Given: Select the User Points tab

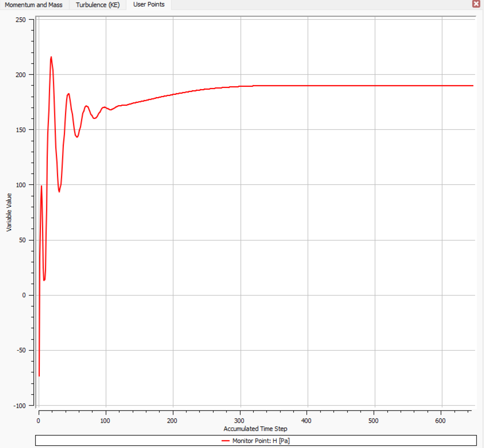Looking at the screenshot, I should [149, 5].
